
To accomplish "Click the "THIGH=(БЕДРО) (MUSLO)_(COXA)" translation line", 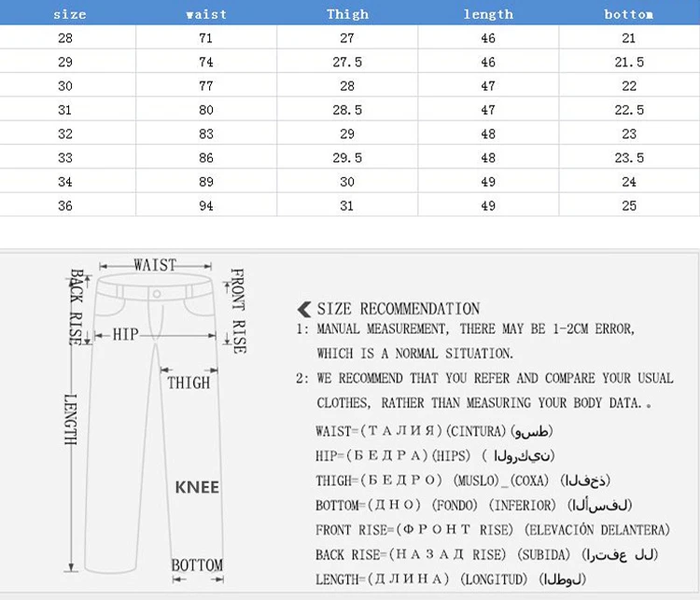I will pyautogui.click(x=463, y=481).
